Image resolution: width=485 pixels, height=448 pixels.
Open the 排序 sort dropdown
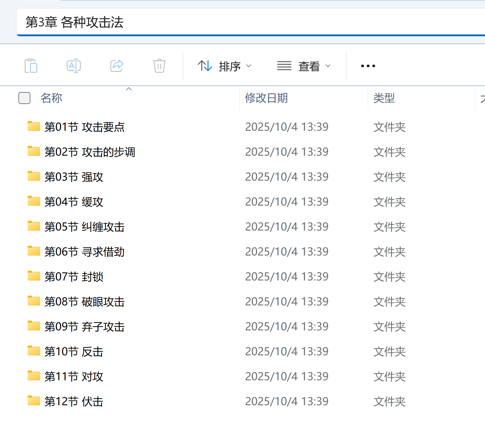click(225, 66)
